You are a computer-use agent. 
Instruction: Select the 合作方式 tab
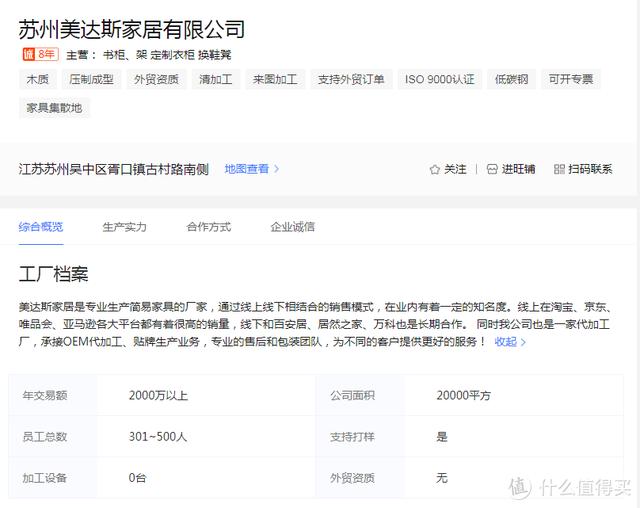click(208, 227)
